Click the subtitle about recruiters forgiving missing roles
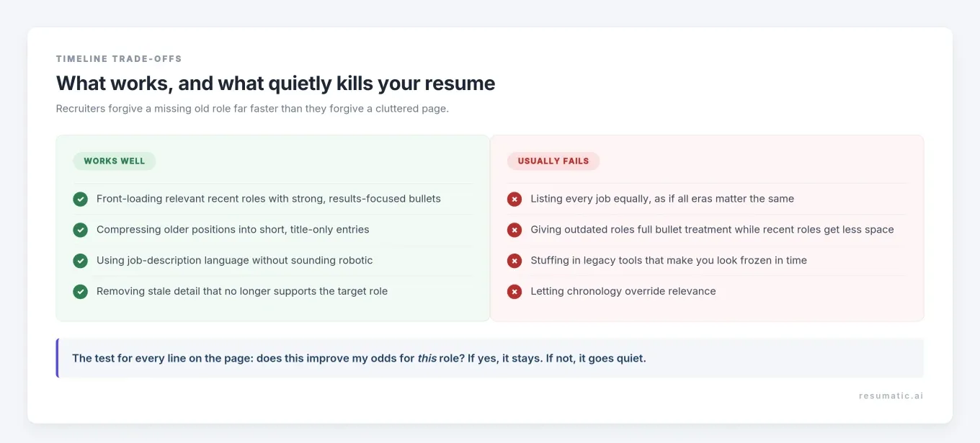The width and height of the screenshot is (980, 443). pyautogui.click(x=252, y=109)
